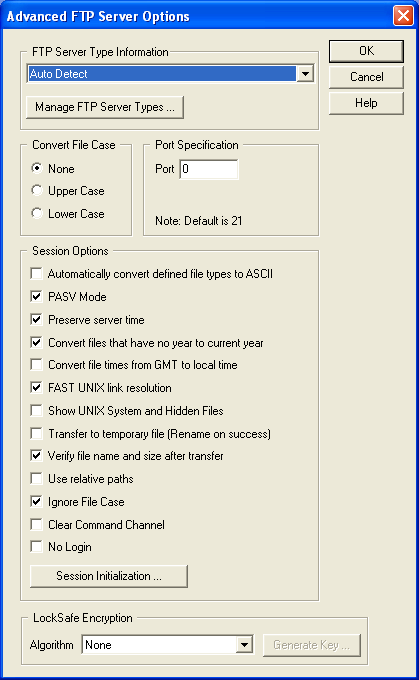The width and height of the screenshot is (419, 680).
Task: Click into the Port number field
Action: pos(209,169)
